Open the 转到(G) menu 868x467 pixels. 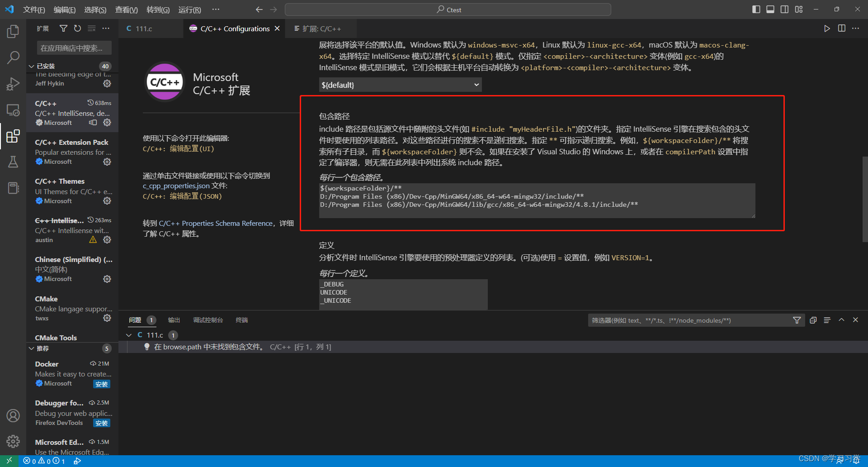tap(158, 10)
